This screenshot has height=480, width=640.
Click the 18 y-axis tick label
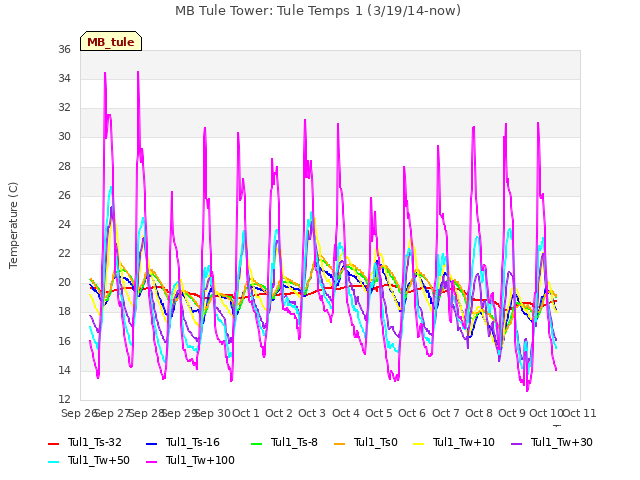64,311
